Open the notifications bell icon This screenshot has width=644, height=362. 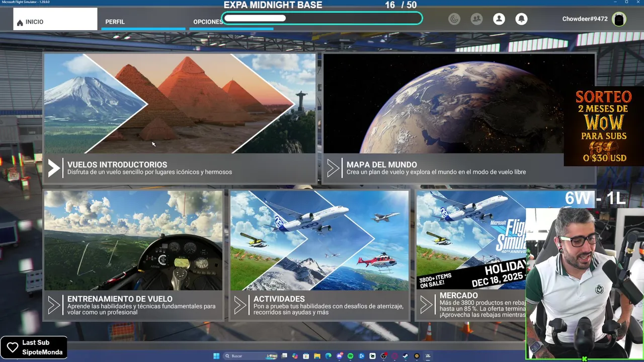click(522, 19)
